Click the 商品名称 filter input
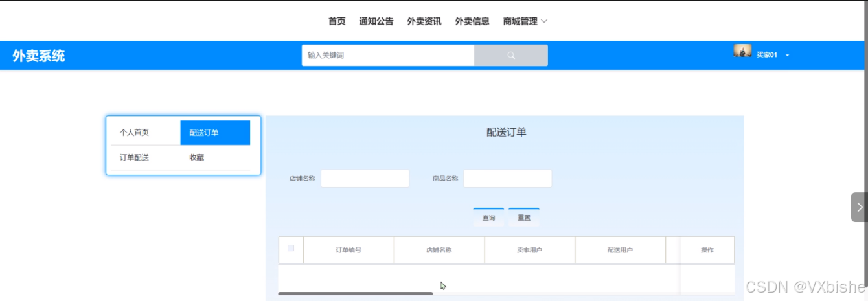This screenshot has height=301, width=868. coord(508,179)
